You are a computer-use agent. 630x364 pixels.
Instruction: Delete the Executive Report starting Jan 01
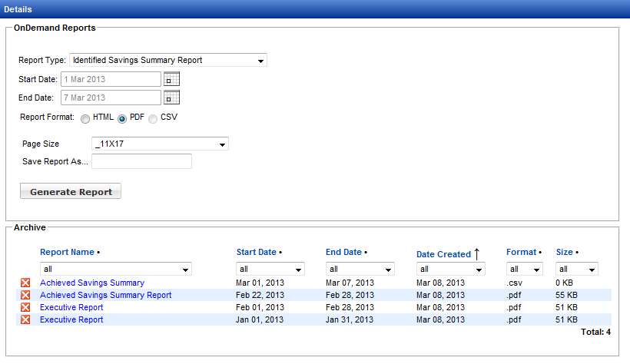[25, 320]
